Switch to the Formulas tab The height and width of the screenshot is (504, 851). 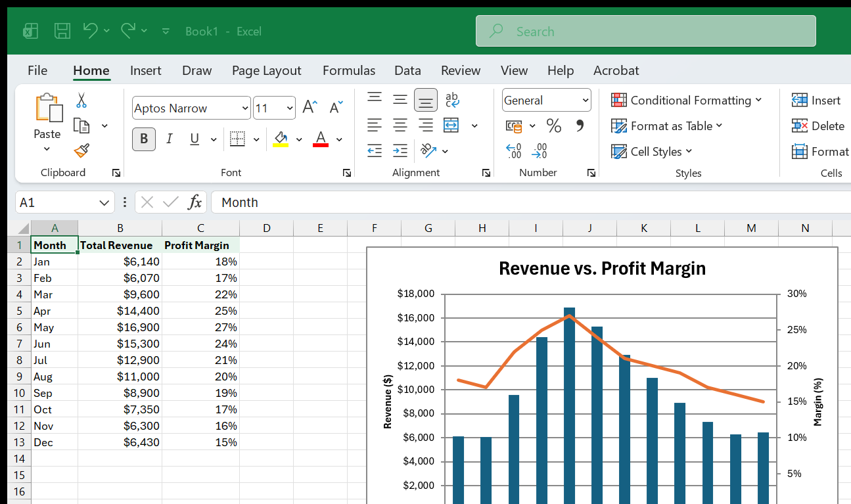tap(349, 70)
